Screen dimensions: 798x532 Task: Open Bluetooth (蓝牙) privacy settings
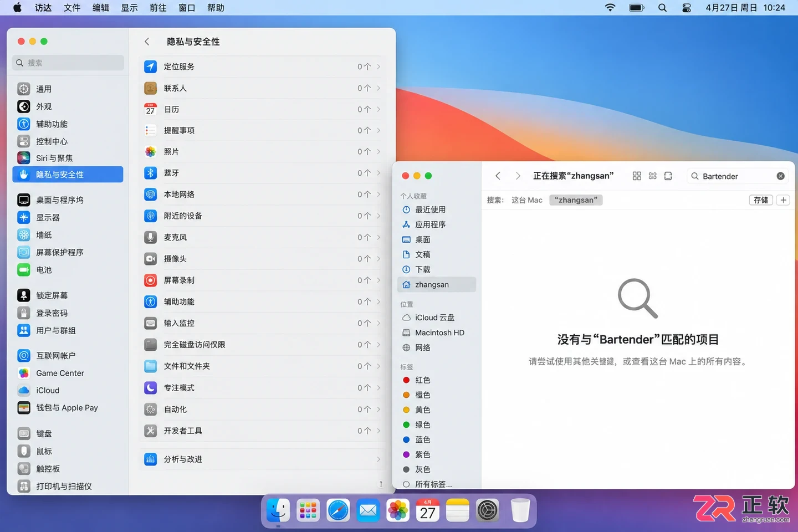tap(262, 173)
